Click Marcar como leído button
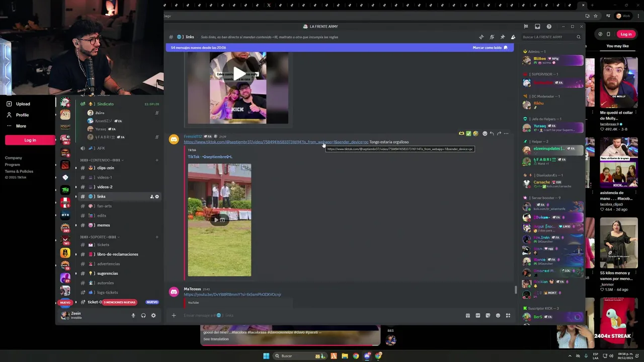The image size is (644, 362). pos(490,48)
